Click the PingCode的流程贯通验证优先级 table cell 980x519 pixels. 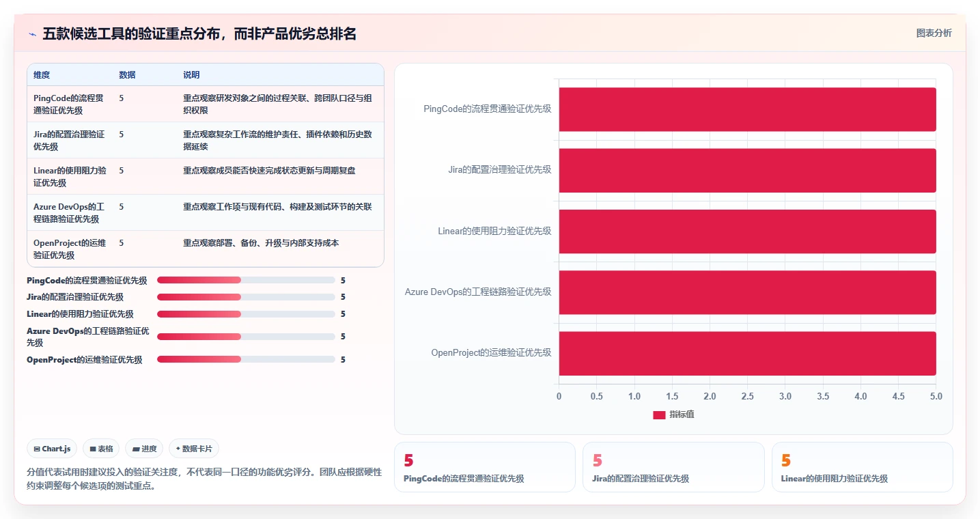pos(69,104)
